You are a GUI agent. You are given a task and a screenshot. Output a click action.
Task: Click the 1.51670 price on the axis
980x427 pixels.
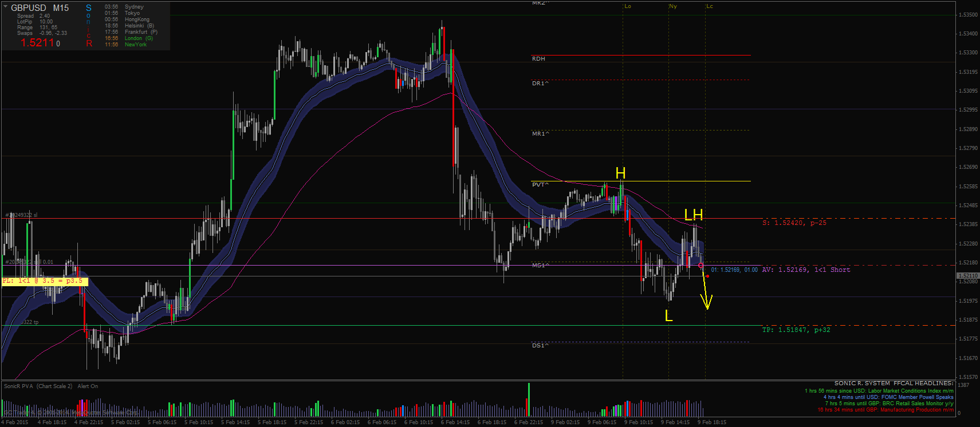(x=968, y=358)
